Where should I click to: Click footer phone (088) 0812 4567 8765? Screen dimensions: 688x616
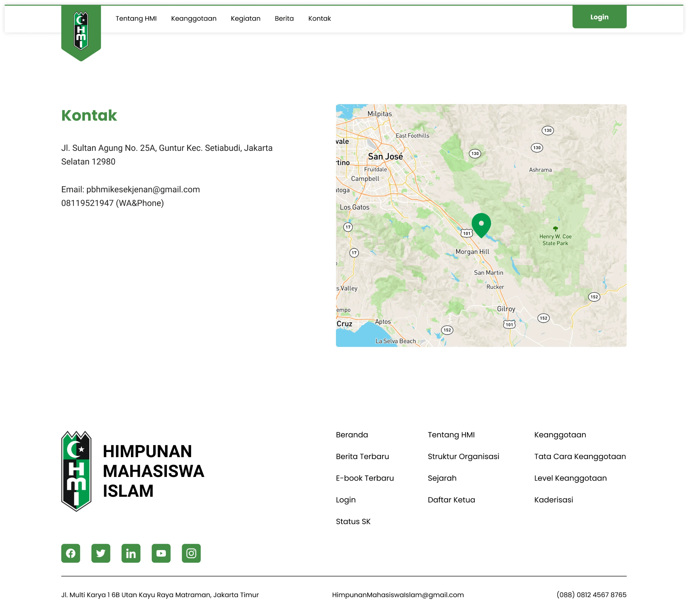point(591,595)
